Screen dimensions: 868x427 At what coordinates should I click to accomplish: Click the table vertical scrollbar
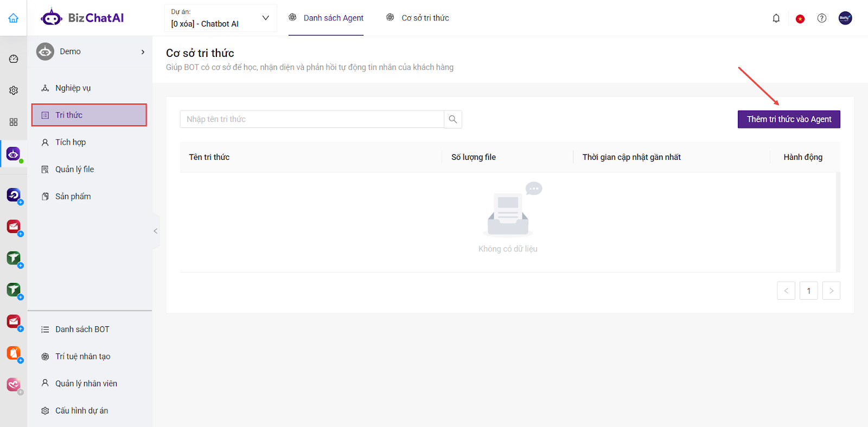point(838,222)
